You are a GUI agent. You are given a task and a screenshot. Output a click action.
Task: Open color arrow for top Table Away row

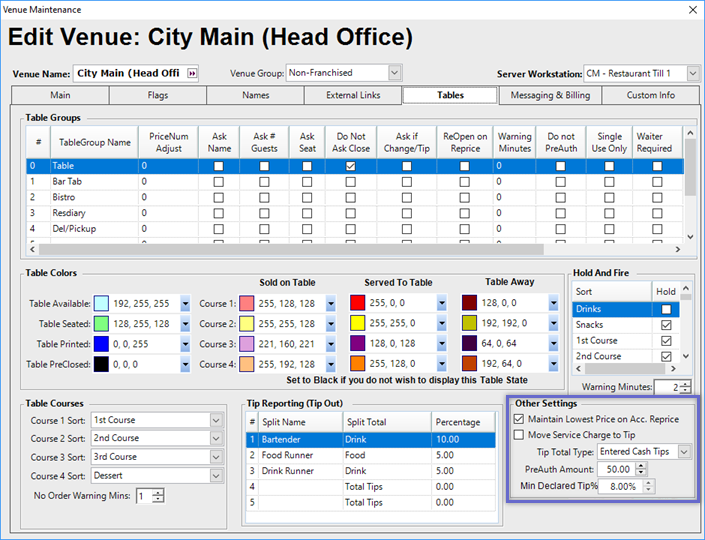coord(553,303)
